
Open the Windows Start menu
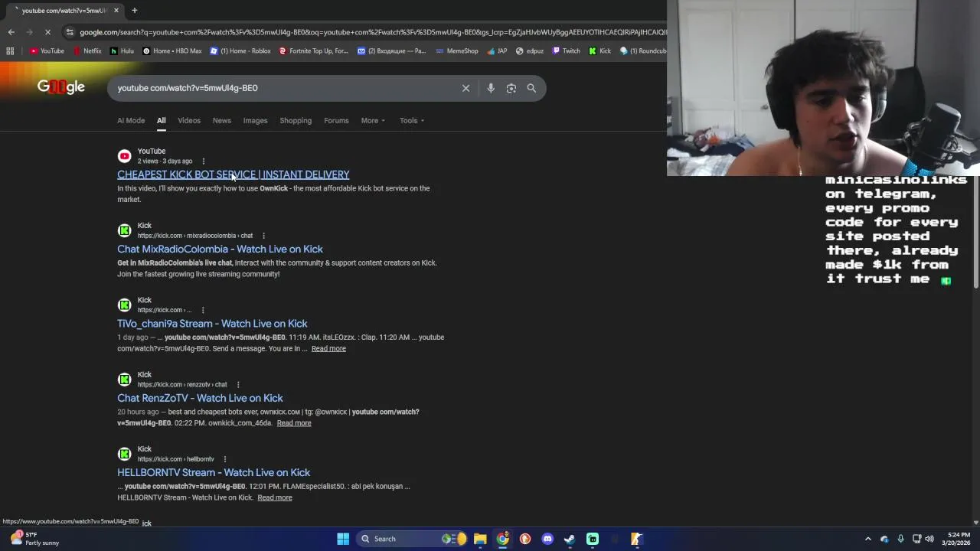[343, 539]
